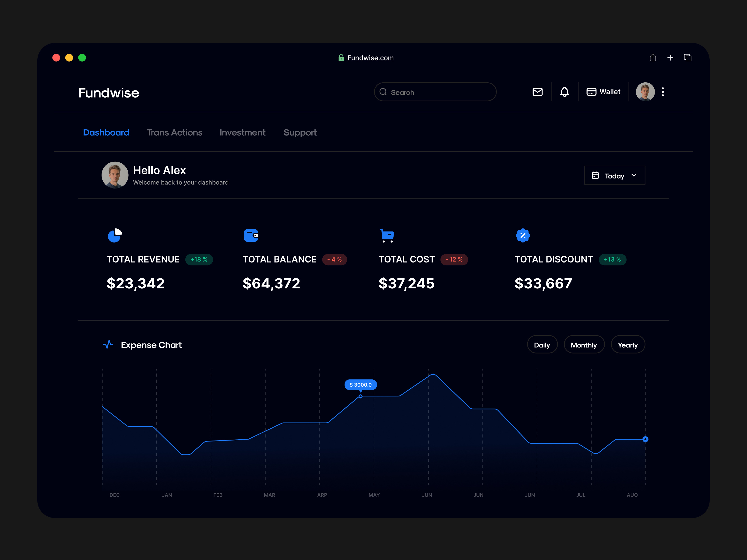The width and height of the screenshot is (747, 560).
Task: Open the calendar picker in the Today button
Action: tap(595, 175)
